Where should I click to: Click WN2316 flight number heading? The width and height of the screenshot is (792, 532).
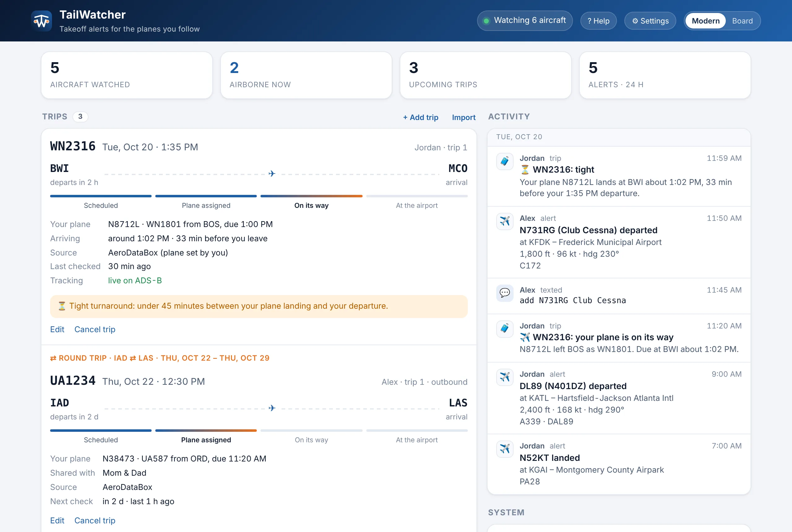(73, 147)
